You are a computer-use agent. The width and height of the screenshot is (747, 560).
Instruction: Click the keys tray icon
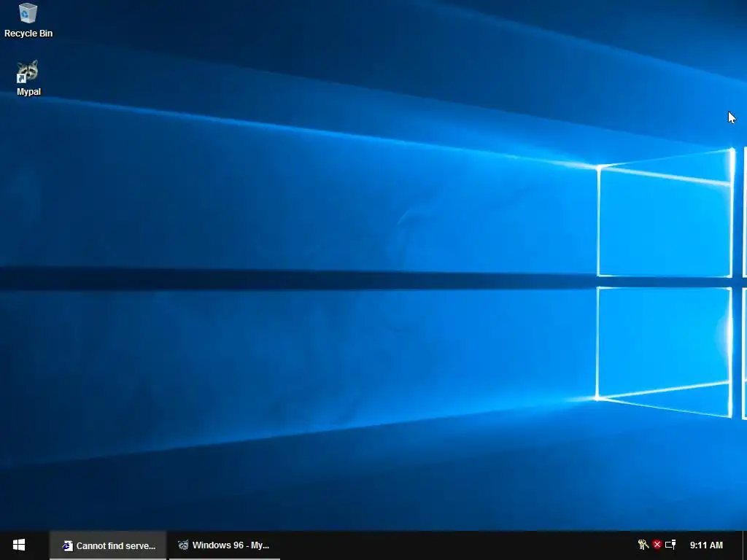pyautogui.click(x=643, y=544)
